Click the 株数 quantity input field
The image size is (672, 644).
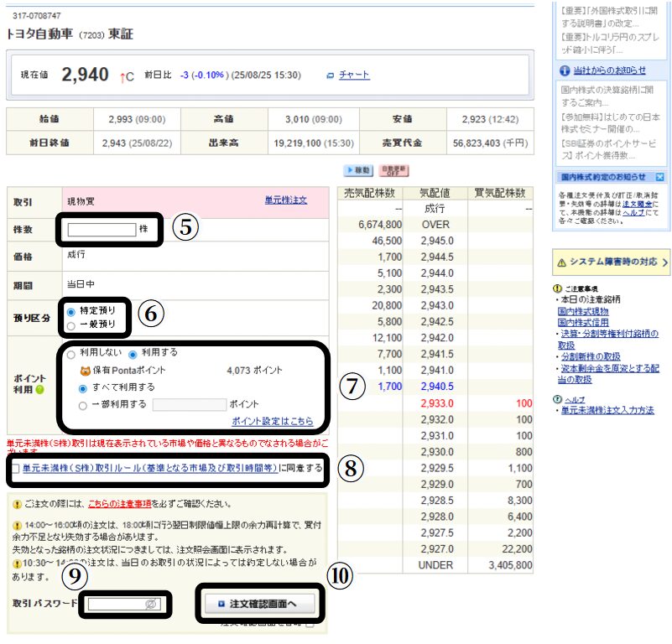coord(102,229)
